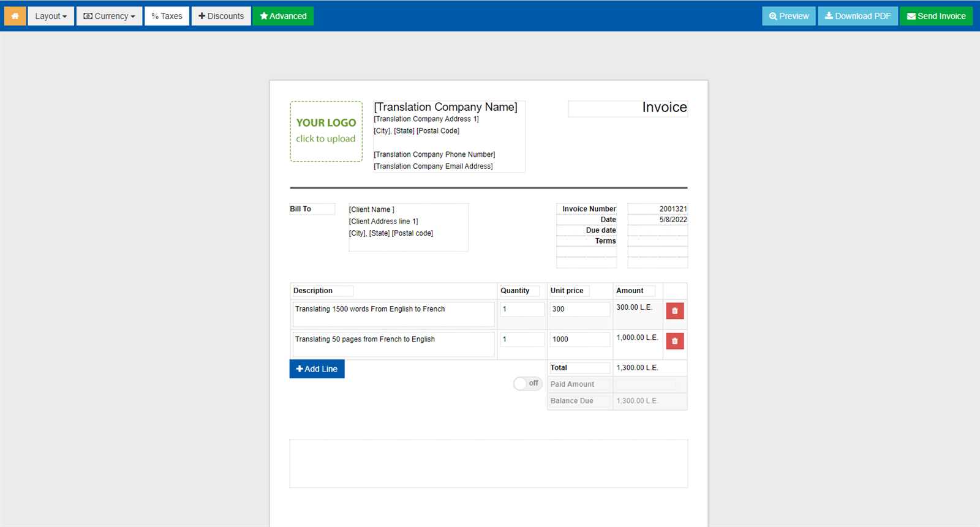Click the Total label field

(x=579, y=368)
